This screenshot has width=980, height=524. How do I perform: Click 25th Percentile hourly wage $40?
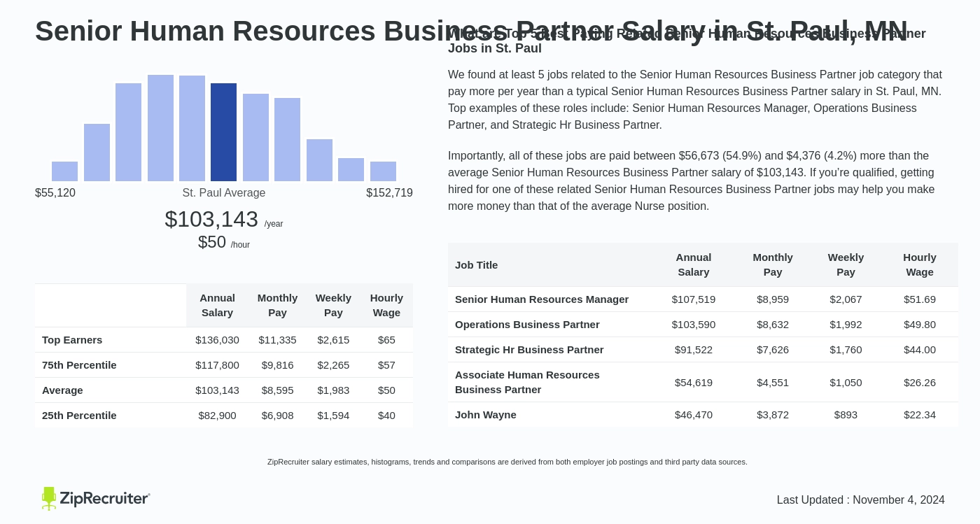[x=386, y=416]
